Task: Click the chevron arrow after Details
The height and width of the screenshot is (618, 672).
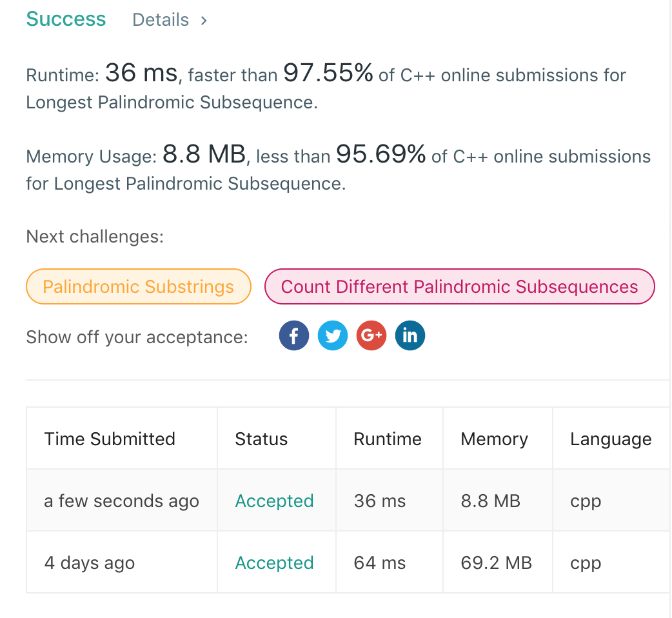Action: pos(204,20)
